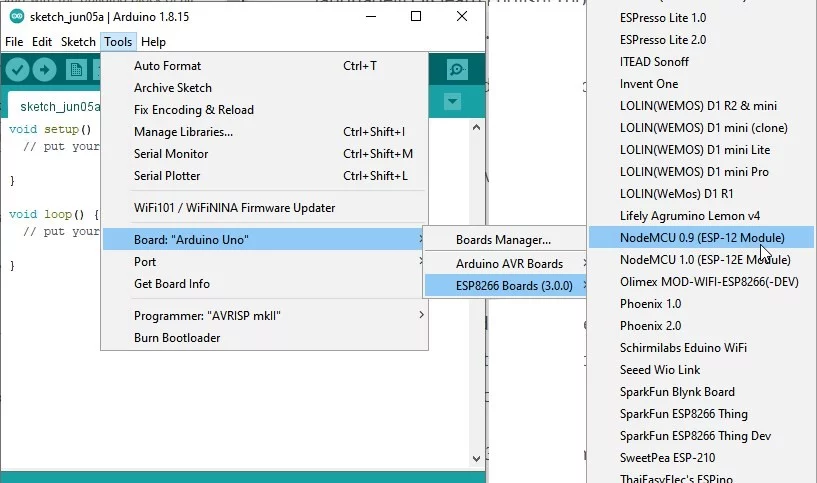The width and height of the screenshot is (817, 483).
Task: Maximize the Arduino window
Action: (x=416, y=16)
